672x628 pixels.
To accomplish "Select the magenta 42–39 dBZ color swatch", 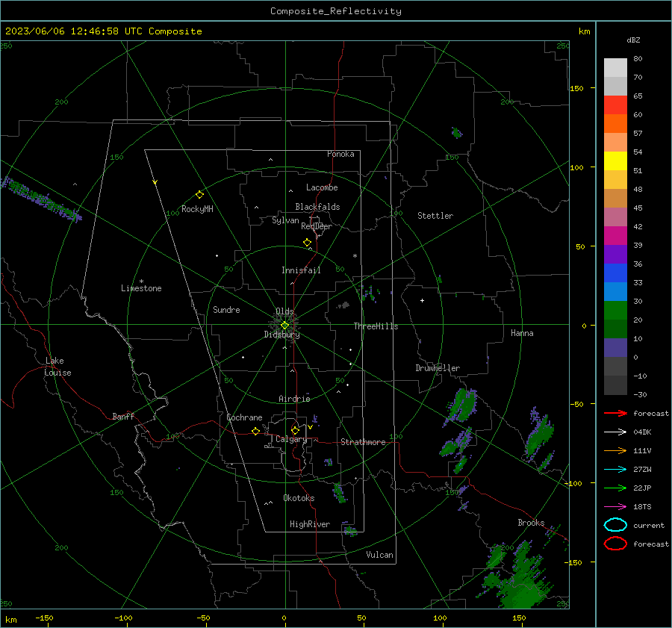I will tap(615, 236).
